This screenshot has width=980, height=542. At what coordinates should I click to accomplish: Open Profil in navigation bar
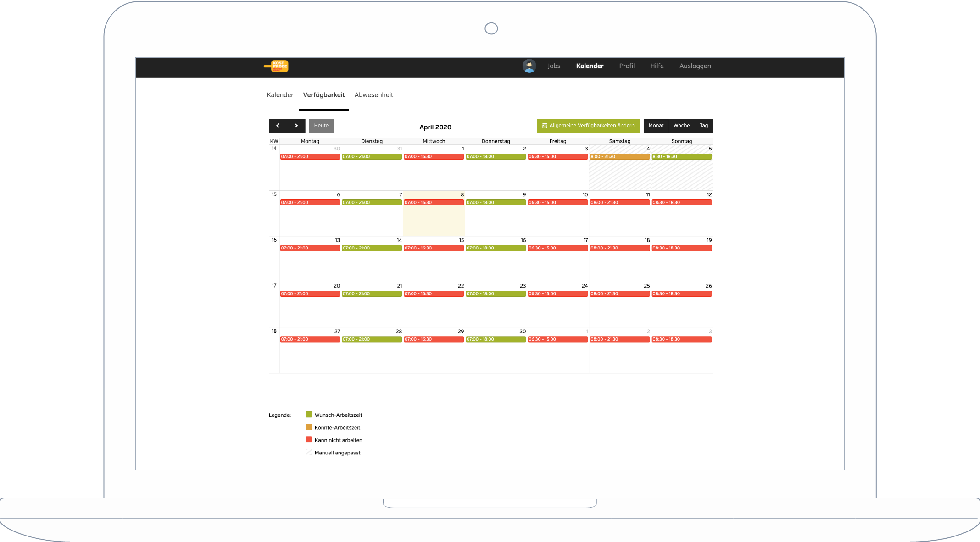tap(627, 66)
